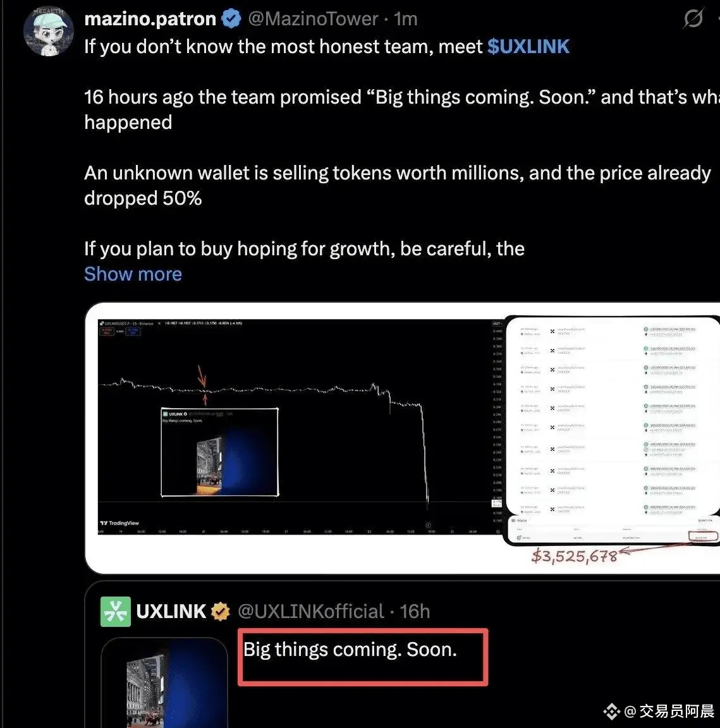The image size is (720, 728).
Task: Click the green UXLINK logo avatar
Action: pos(116,612)
